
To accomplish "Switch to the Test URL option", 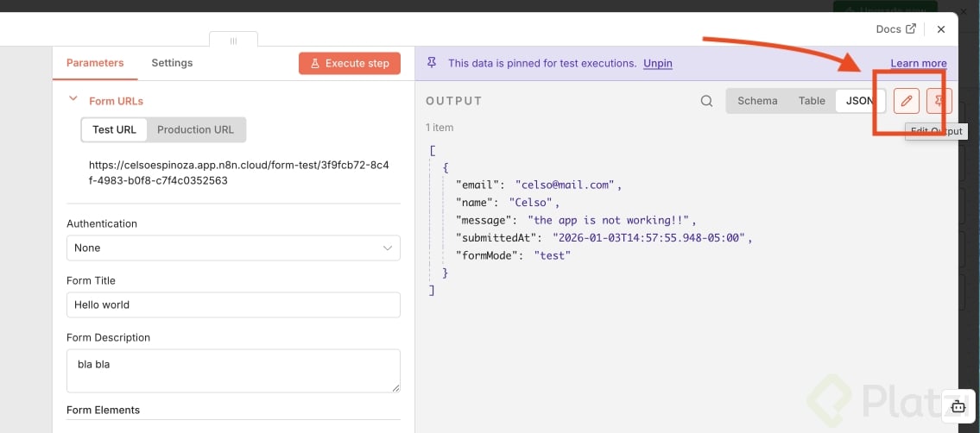I will tap(114, 129).
